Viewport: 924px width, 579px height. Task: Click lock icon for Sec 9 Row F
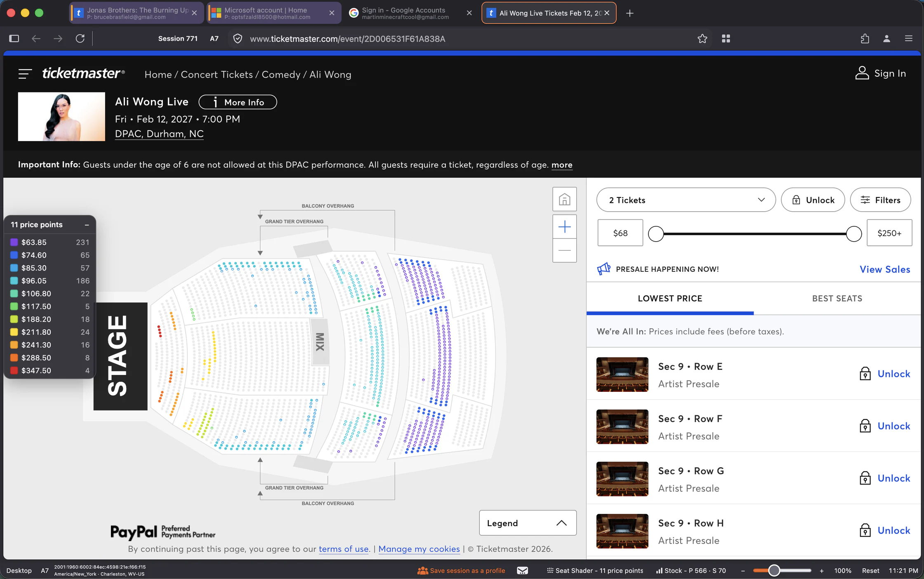[x=865, y=426]
